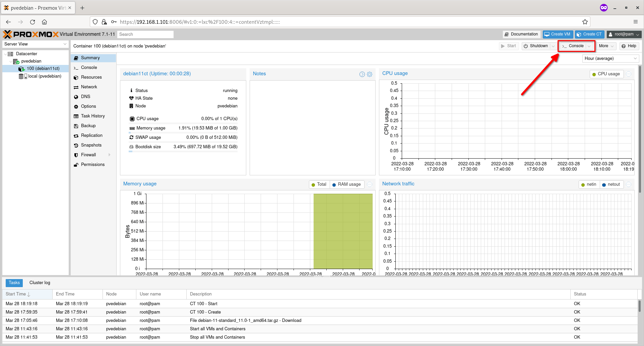Switch to the Tasks tab
The image size is (644, 346).
(14, 283)
